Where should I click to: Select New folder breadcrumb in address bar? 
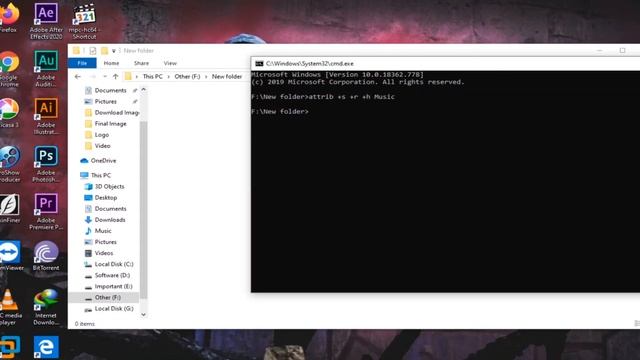[x=227, y=77]
